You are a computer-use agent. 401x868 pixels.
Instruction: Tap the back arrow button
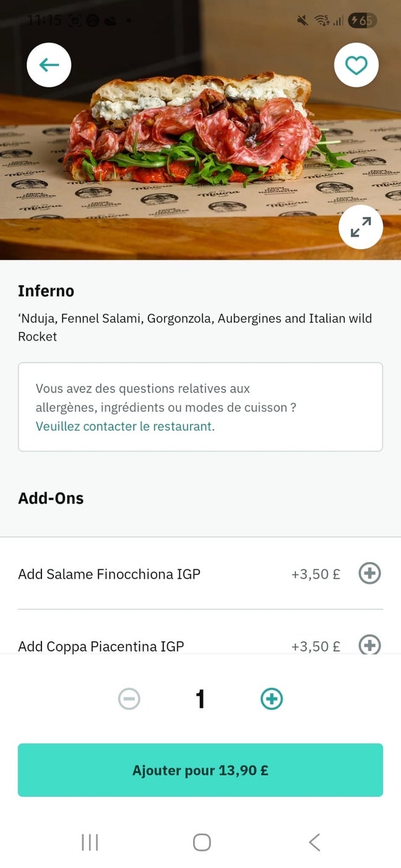tap(49, 65)
